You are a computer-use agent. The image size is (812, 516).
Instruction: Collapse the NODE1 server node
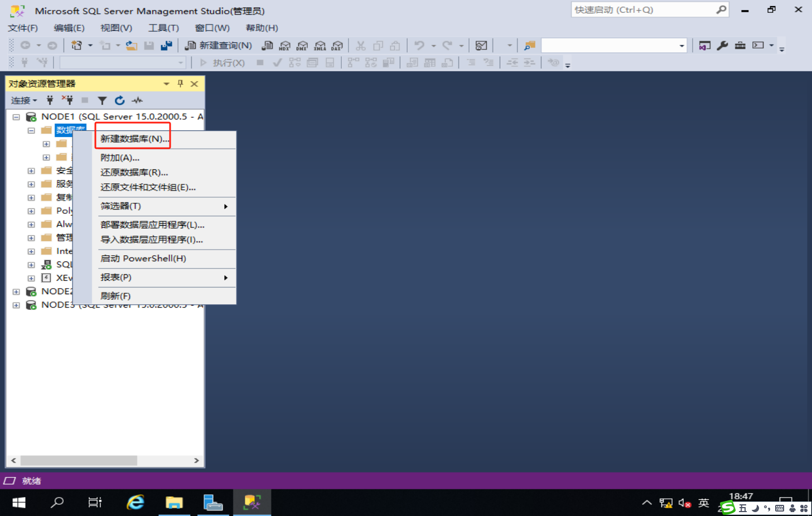click(x=16, y=117)
